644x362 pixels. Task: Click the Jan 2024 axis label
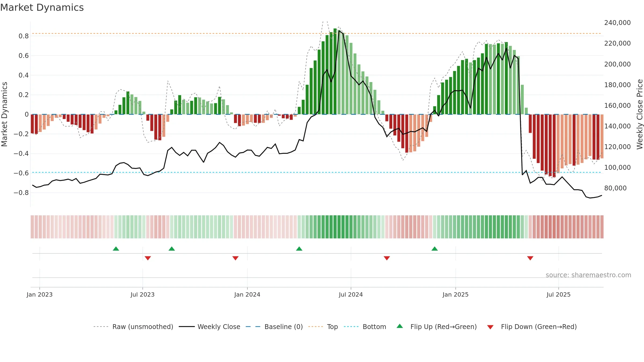pos(247,294)
